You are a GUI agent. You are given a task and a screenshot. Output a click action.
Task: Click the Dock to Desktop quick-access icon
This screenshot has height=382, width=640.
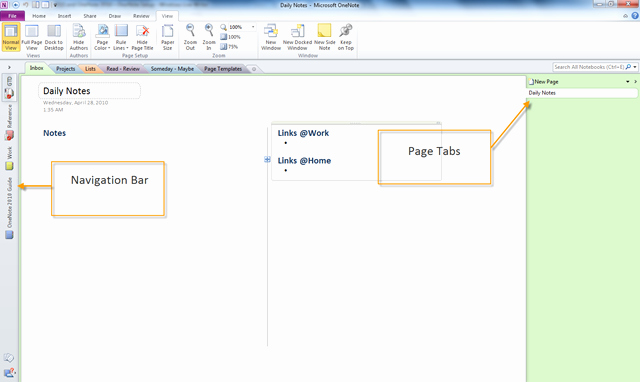(36, 5)
